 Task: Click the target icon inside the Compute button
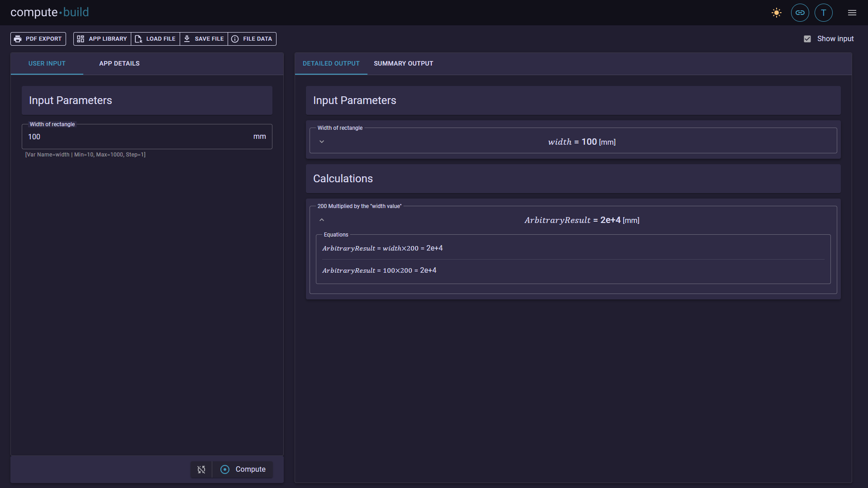225,469
